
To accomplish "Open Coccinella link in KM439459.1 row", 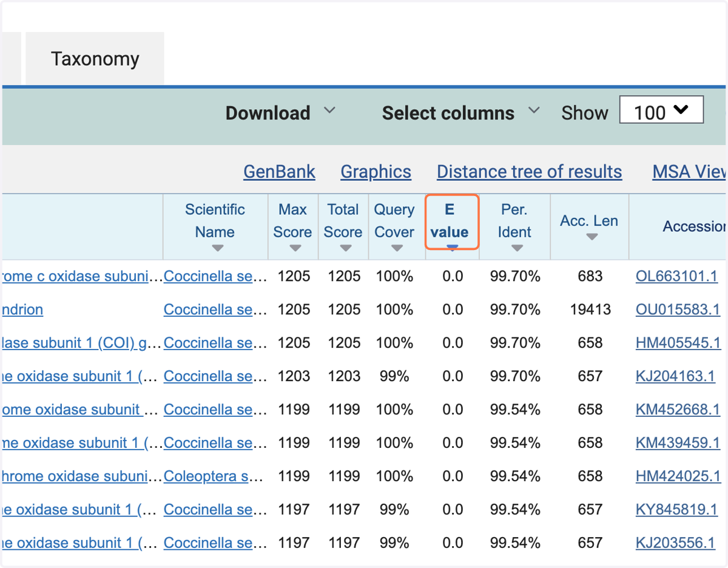I will 215,443.
